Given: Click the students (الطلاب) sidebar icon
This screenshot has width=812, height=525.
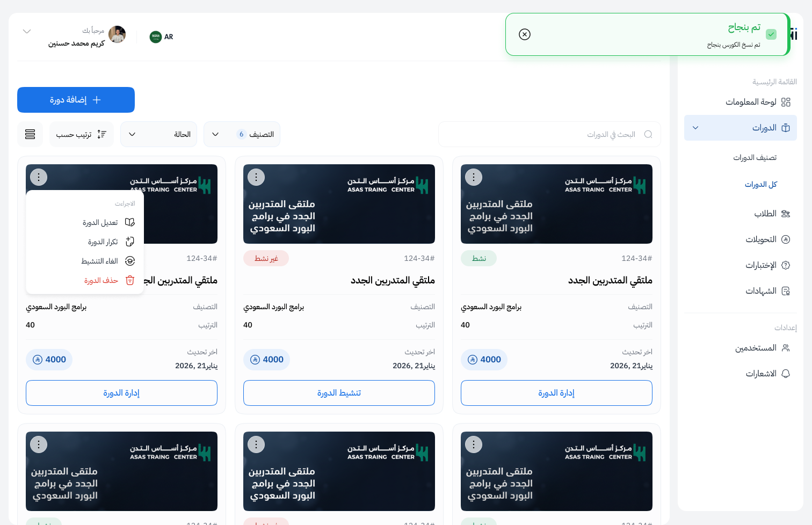Looking at the screenshot, I should [786, 214].
